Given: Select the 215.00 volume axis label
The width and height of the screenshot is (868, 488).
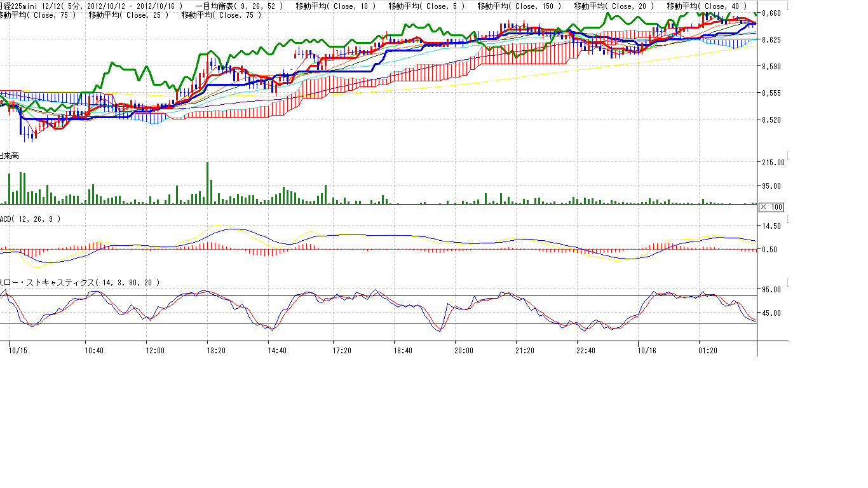Looking at the screenshot, I should (x=773, y=163).
